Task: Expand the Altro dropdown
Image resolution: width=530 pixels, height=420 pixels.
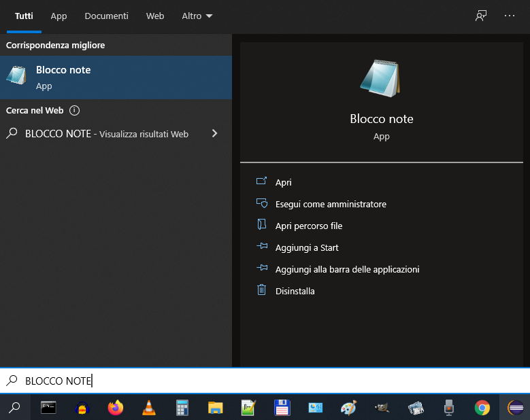Action: (x=197, y=16)
